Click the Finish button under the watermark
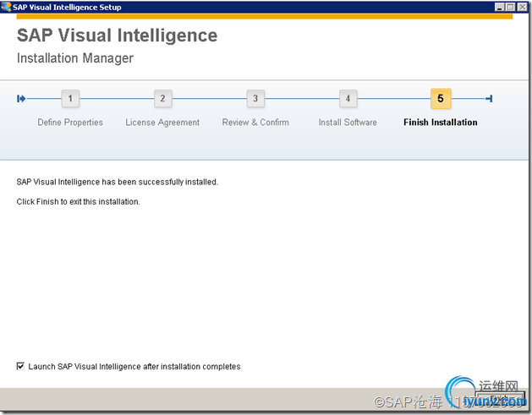The height and width of the screenshot is (415, 532). point(499,400)
